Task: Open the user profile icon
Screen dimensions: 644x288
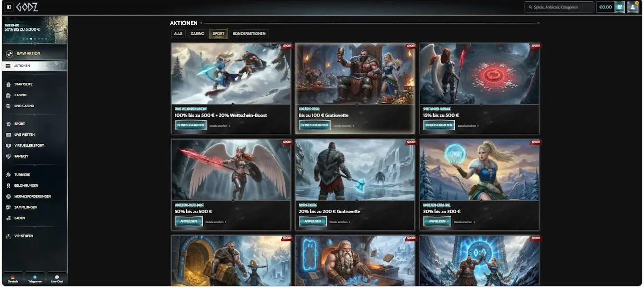Action: click(632, 7)
